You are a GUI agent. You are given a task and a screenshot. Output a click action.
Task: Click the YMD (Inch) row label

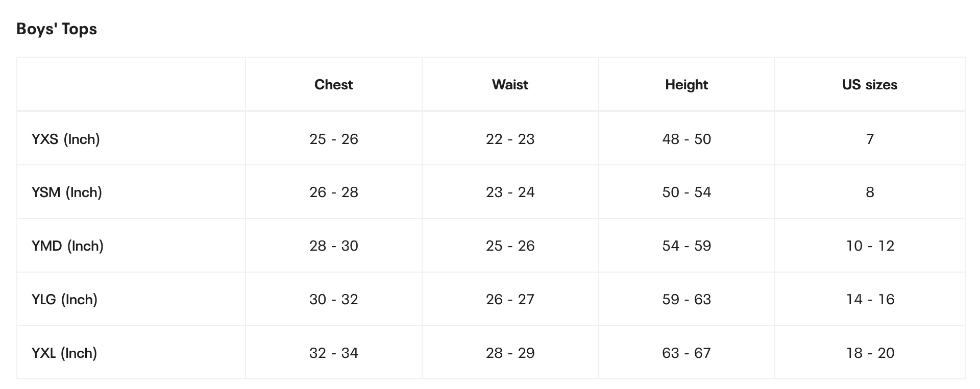[67, 246]
